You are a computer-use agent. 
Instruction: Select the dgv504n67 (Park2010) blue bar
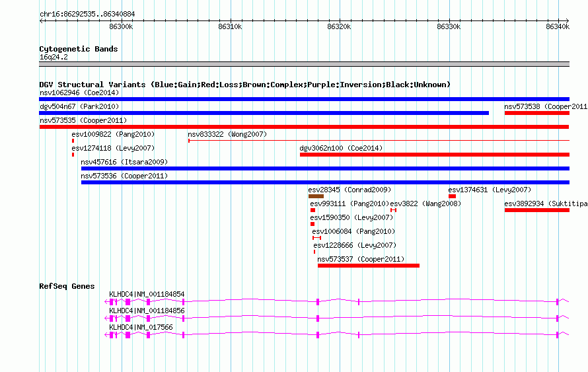264,113
